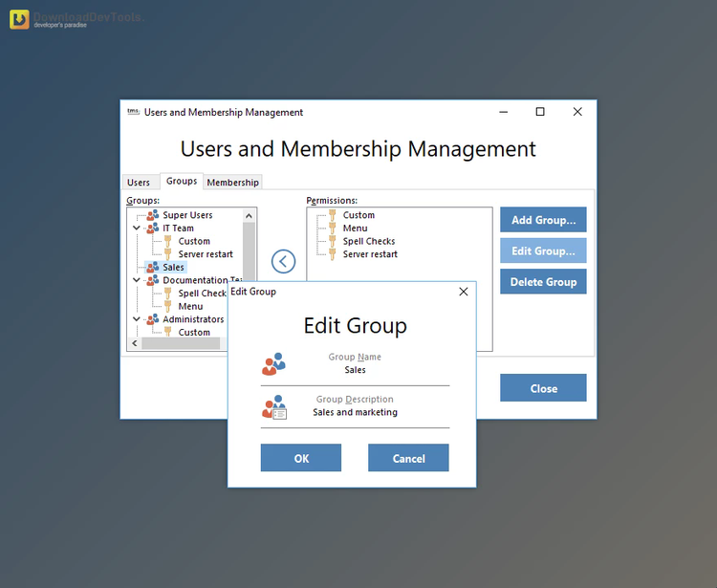This screenshot has height=588, width=717.
Task: Select Menu under Documentation group
Action: click(190, 306)
